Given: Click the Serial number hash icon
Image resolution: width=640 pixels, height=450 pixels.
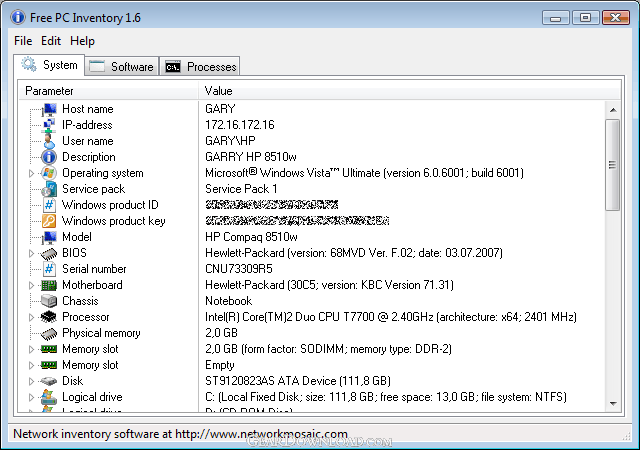Looking at the screenshot, I should pyautogui.click(x=49, y=269).
